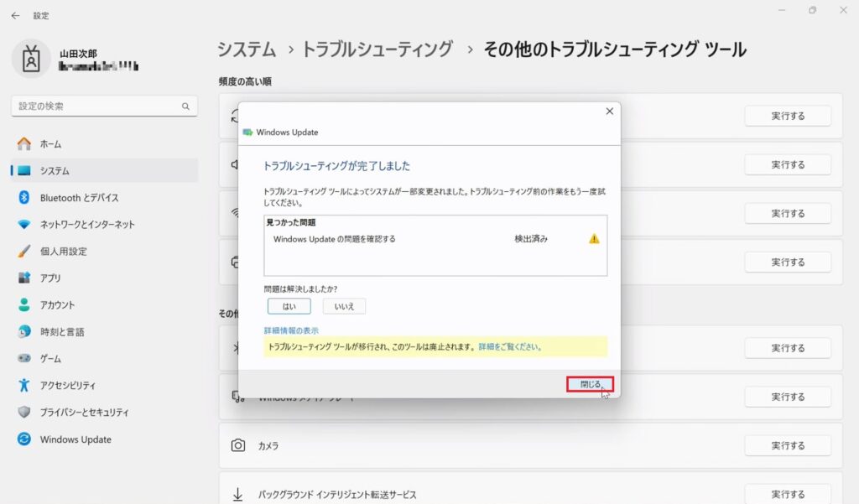Click the その他のトラブルシューティング ツール page title
859x504 pixels.
pyautogui.click(x=615, y=49)
